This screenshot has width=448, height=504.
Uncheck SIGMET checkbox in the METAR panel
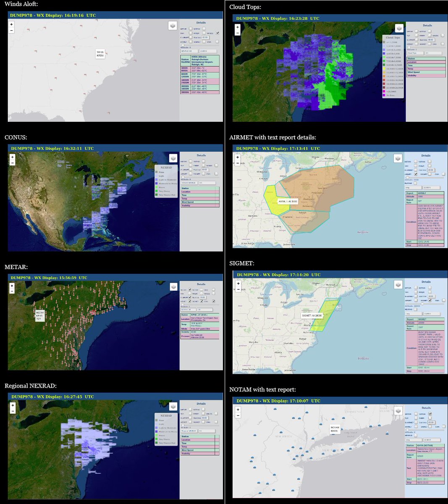point(202,301)
